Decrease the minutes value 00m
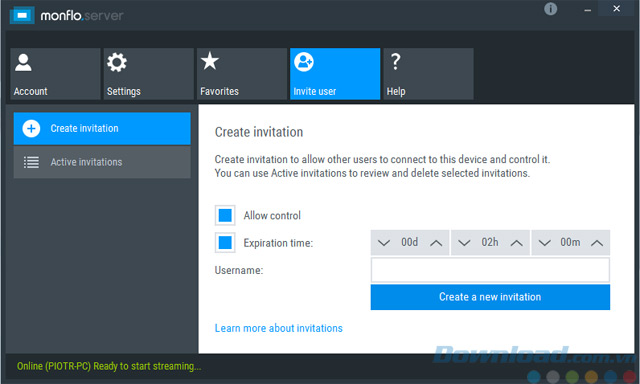640x384 pixels. click(x=544, y=243)
